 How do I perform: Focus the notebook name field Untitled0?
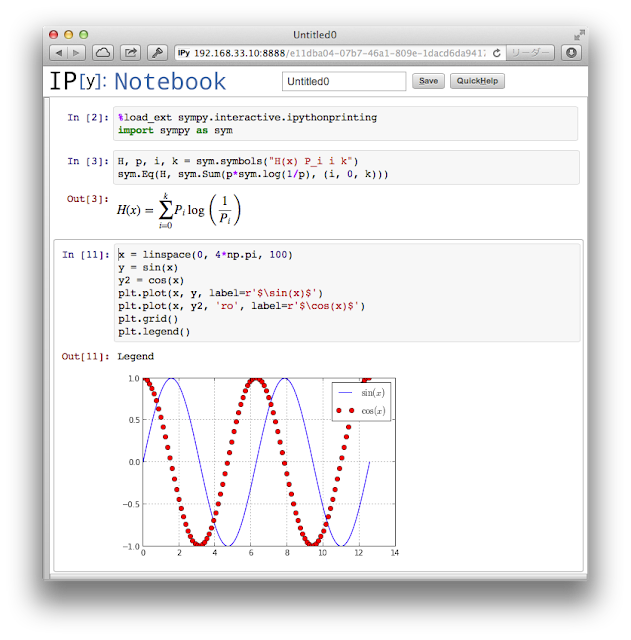[x=344, y=81]
